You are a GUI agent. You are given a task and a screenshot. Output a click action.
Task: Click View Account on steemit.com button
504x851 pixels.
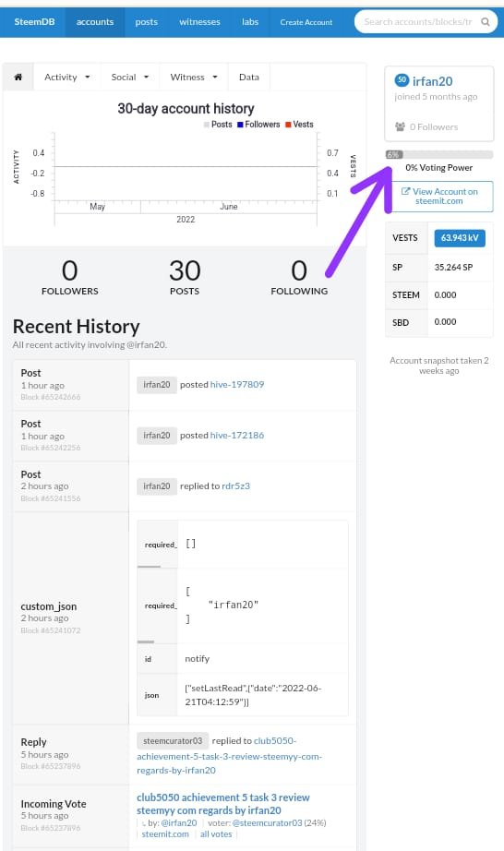tap(438, 196)
